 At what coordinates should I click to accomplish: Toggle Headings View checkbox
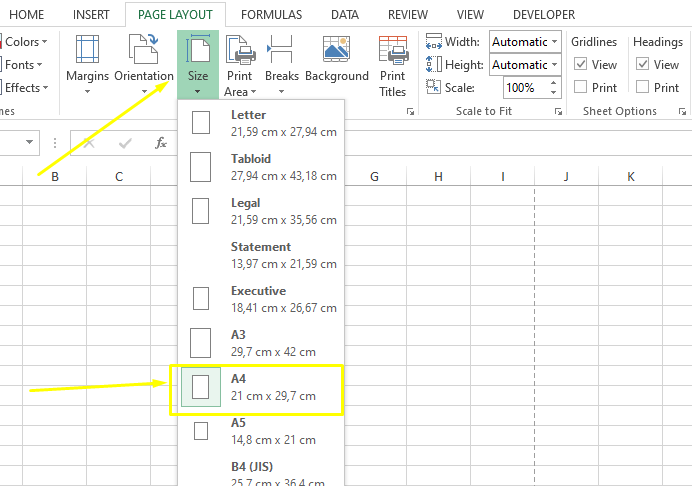[x=643, y=64]
